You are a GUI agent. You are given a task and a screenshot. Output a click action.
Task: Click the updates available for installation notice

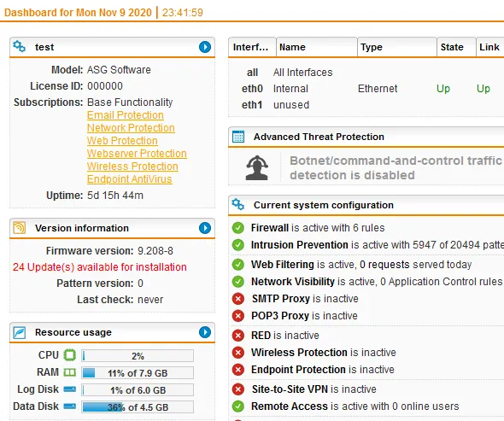[x=100, y=267]
